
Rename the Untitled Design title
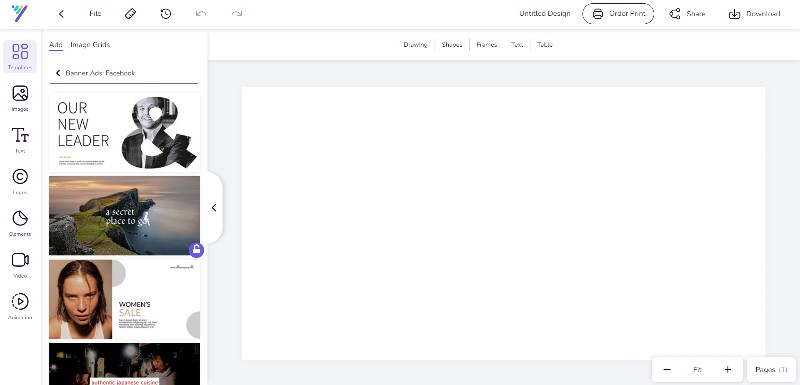coord(544,14)
